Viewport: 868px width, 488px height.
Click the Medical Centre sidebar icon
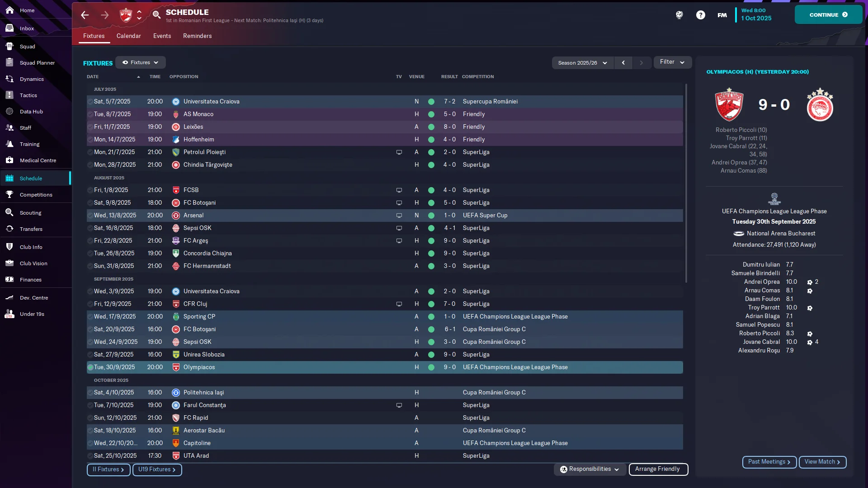click(9, 160)
